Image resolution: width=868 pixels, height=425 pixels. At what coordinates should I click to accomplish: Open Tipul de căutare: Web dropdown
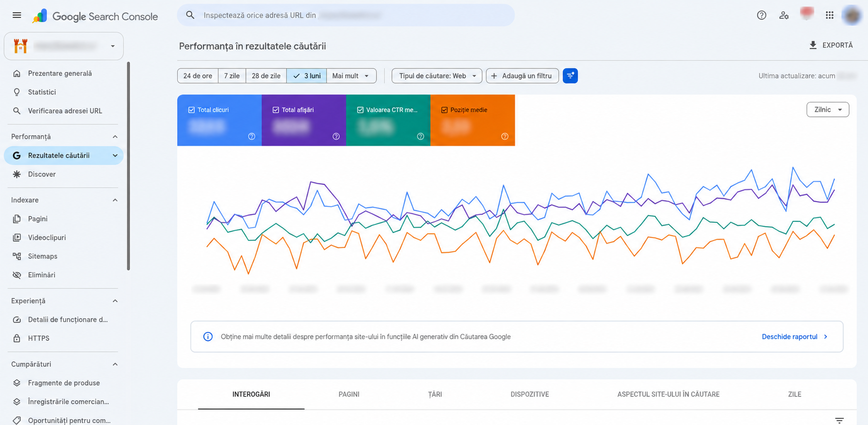click(437, 76)
